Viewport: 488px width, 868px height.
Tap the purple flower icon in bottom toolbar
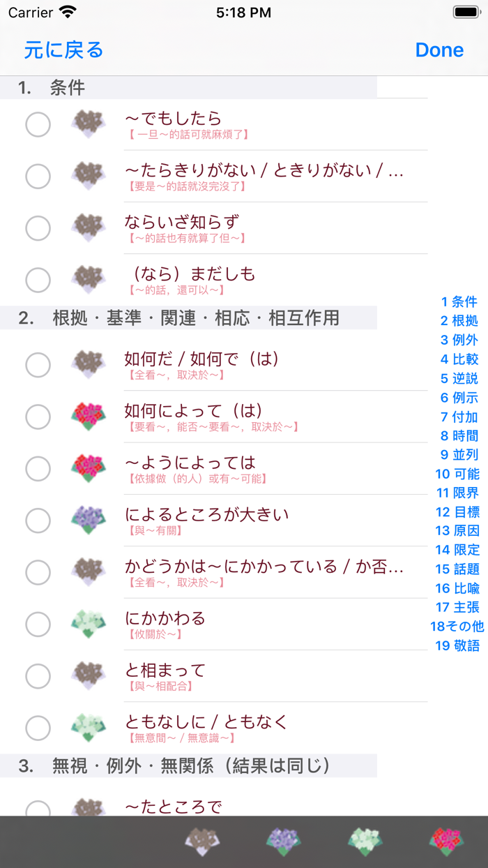pos(284,842)
